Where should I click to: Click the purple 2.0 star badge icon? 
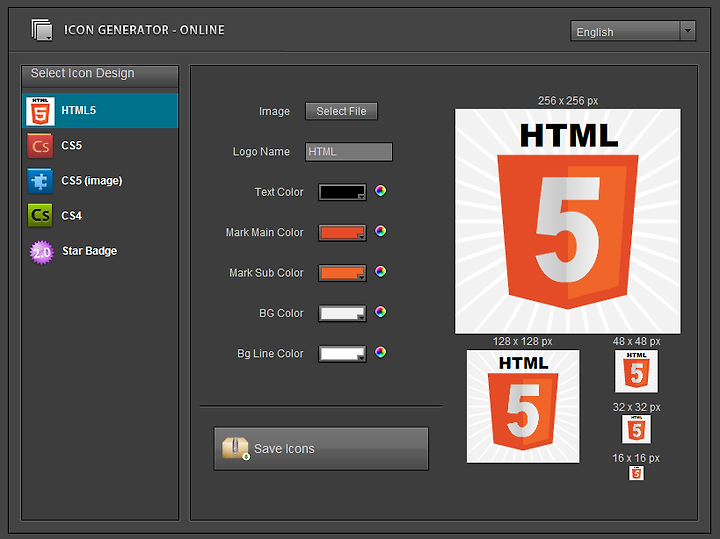point(42,252)
